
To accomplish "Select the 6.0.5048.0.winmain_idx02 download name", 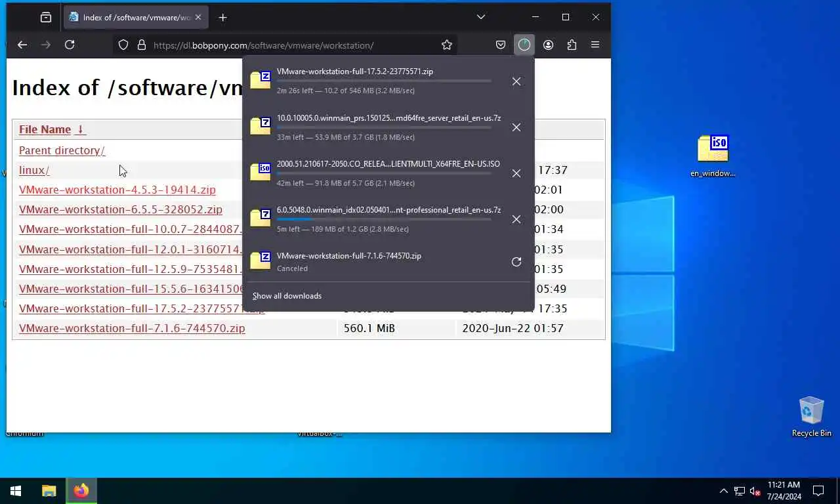I will [x=388, y=210].
